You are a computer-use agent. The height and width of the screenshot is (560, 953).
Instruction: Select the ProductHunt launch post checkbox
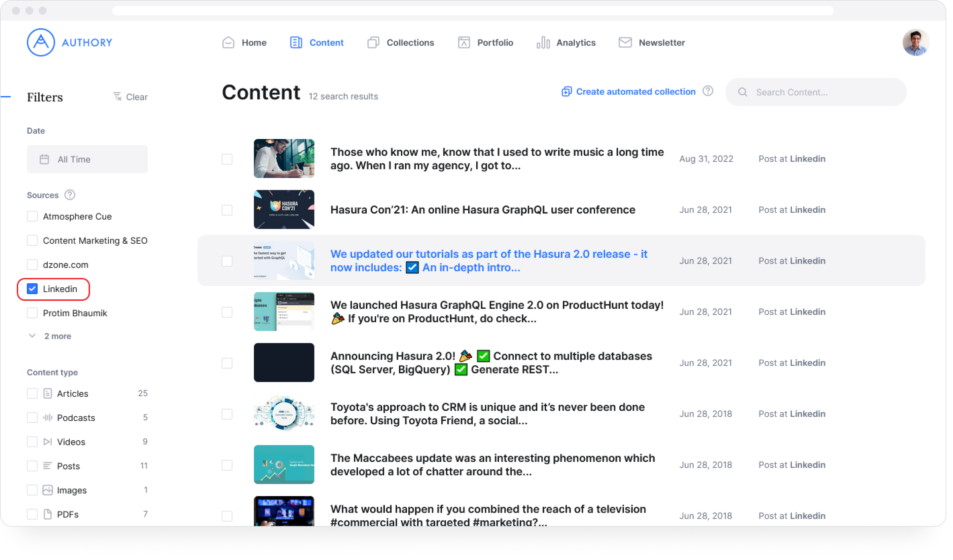pyautogui.click(x=227, y=312)
